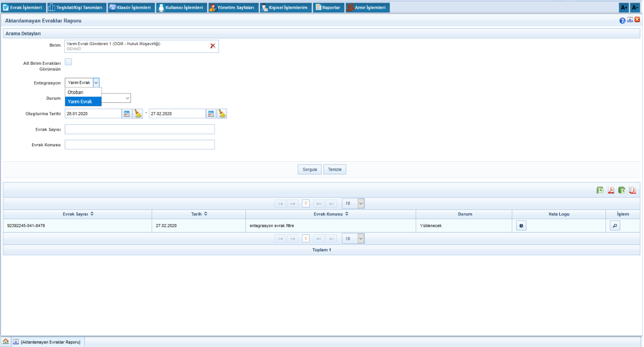This screenshot has width=644, height=347.
Task: Open calendar for the end date 27.02.2020
Action: coord(211,114)
